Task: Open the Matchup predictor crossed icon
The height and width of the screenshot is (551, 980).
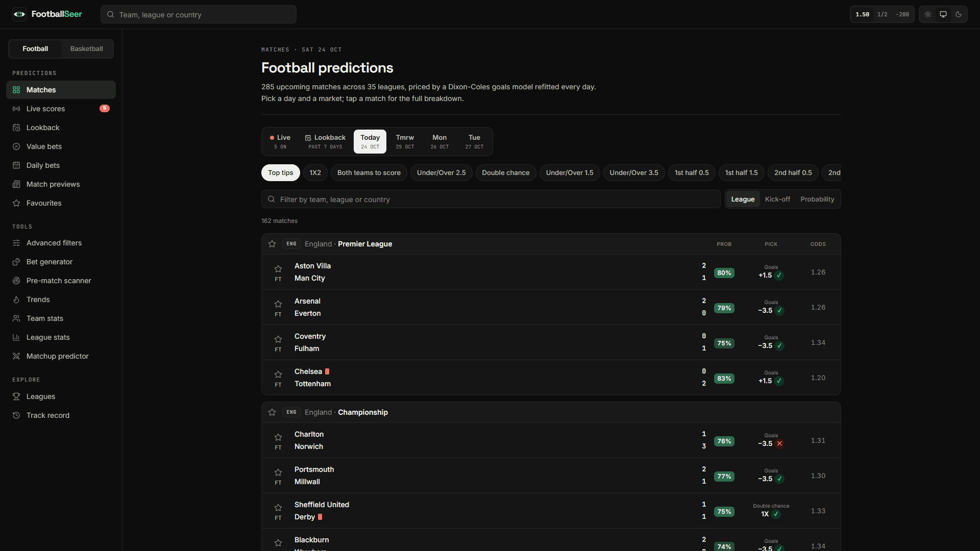Action: click(16, 356)
